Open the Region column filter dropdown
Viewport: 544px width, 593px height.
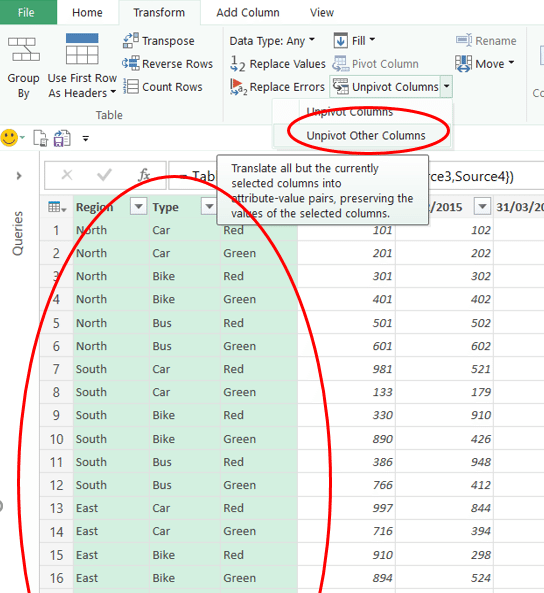click(x=138, y=206)
